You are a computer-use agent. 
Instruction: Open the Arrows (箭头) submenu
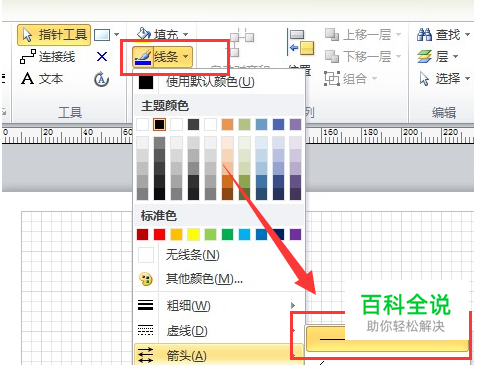click(x=219, y=356)
